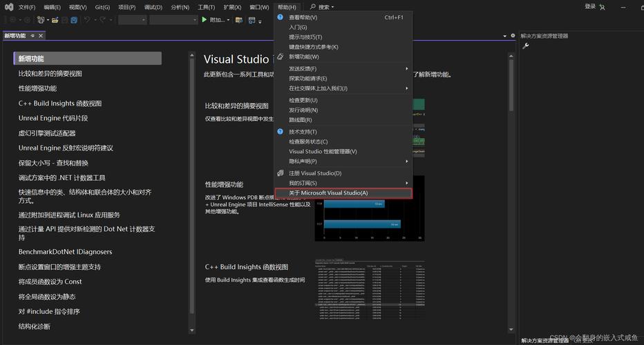Click the Visual Studio logo icon
644x345 pixels.
(x=8, y=7)
